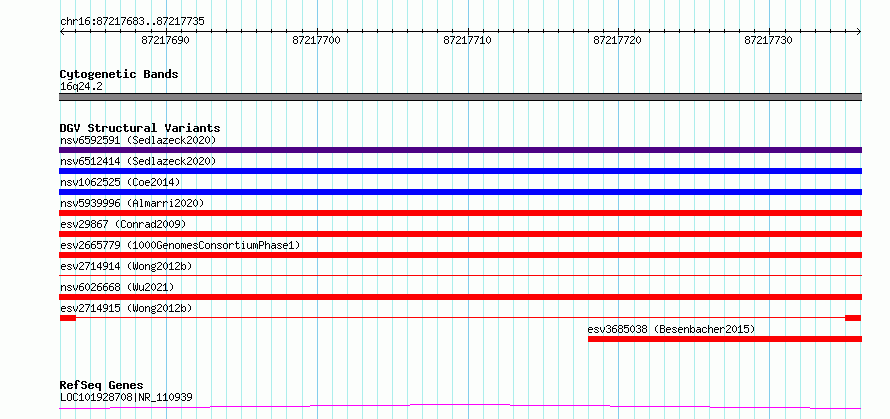890x419 pixels.
Task: Click ruler position 87217720
Action: point(618,40)
